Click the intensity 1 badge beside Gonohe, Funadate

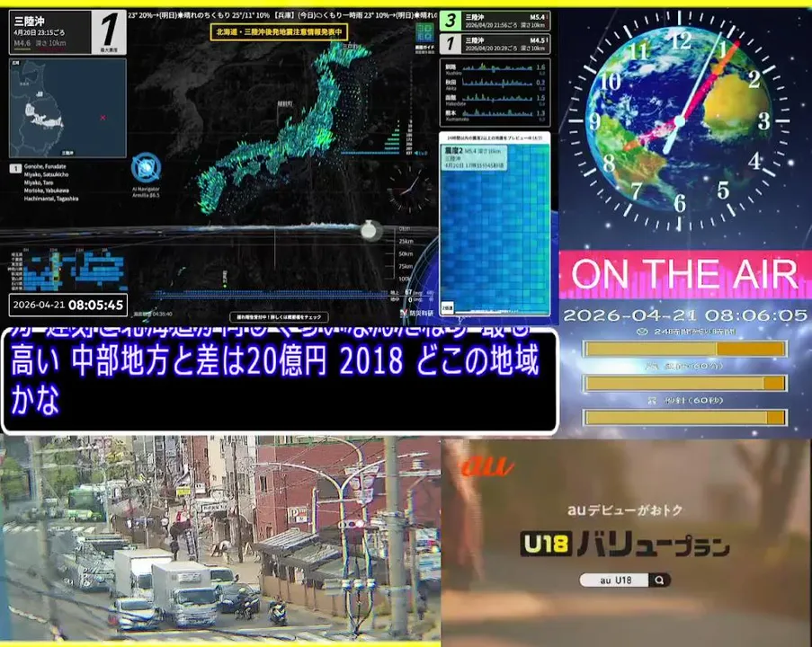[15, 168]
